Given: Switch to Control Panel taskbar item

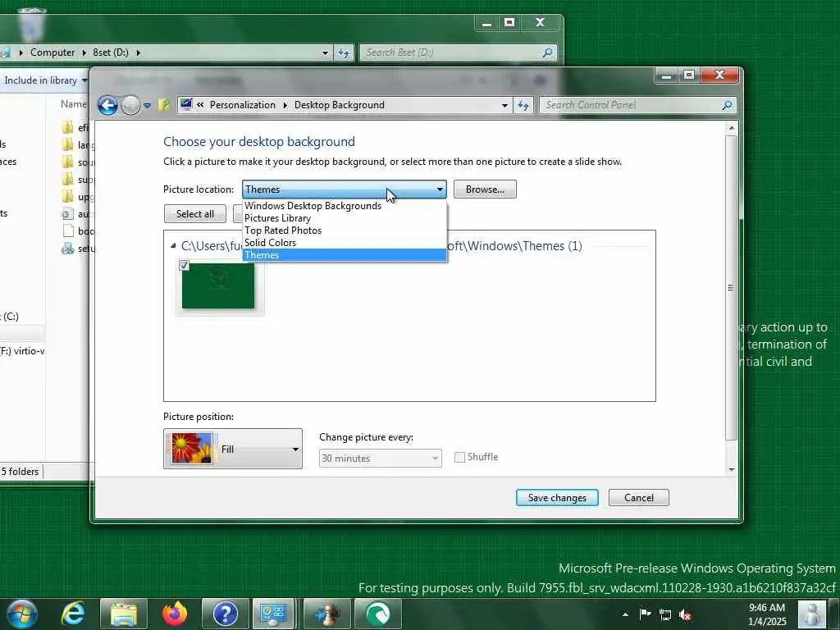Looking at the screenshot, I should (272, 614).
